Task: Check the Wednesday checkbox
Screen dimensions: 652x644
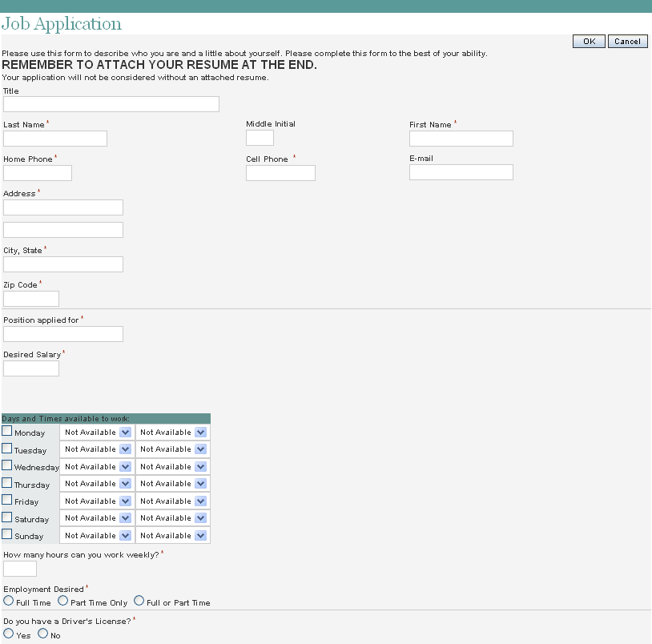Action: [x=6, y=465]
